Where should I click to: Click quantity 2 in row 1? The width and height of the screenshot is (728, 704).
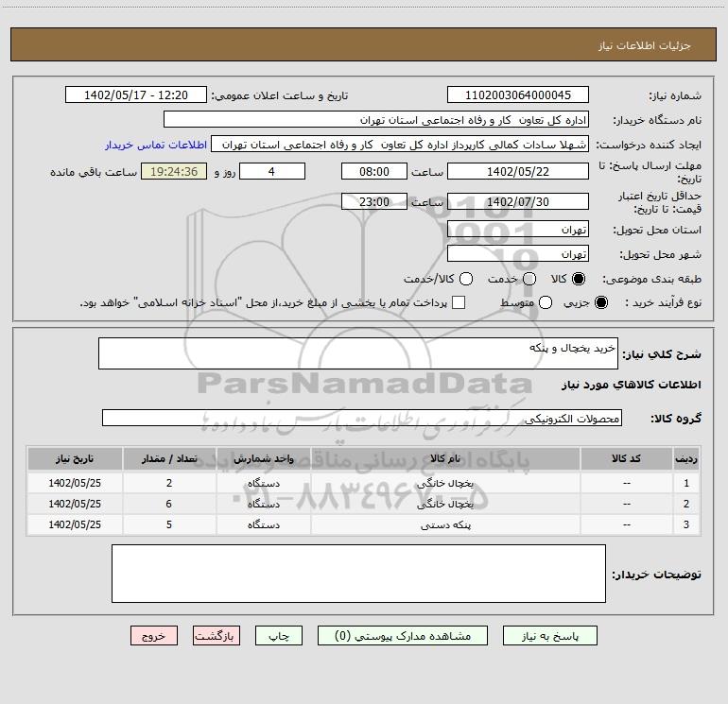pos(169,483)
